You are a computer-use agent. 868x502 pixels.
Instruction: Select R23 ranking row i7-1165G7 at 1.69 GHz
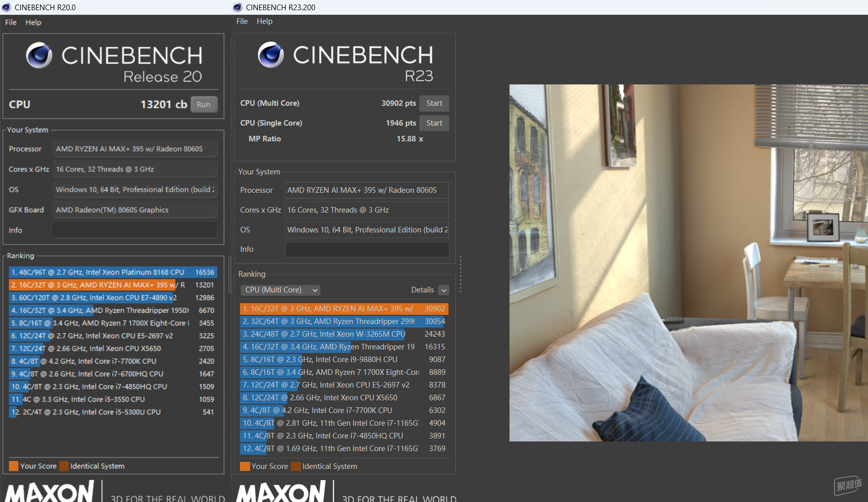tap(344, 449)
